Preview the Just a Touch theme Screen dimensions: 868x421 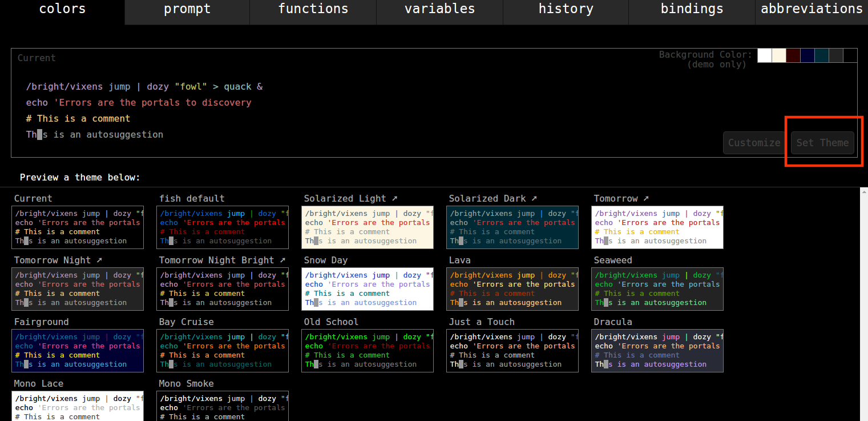coord(512,351)
